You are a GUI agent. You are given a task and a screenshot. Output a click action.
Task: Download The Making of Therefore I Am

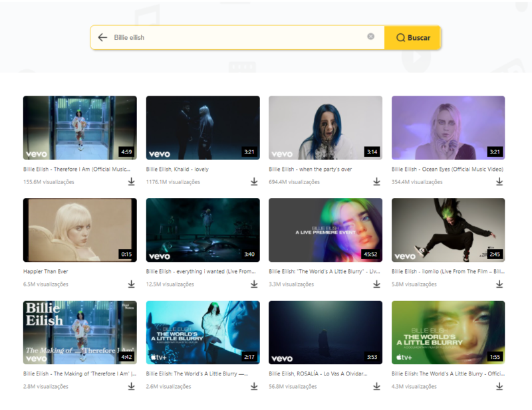(131, 386)
